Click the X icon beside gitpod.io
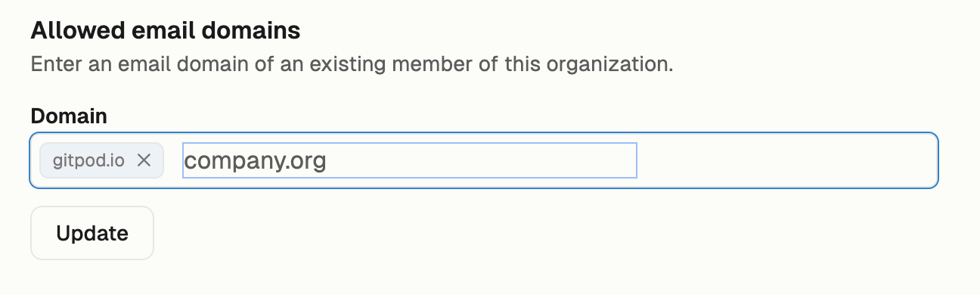The image size is (980, 295). point(144,160)
